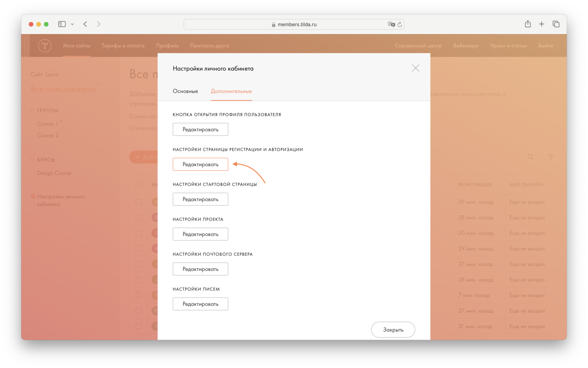Viewport: 588px width, 368px height.
Task: Edit Настройки стартовой страницы
Action: tap(201, 199)
